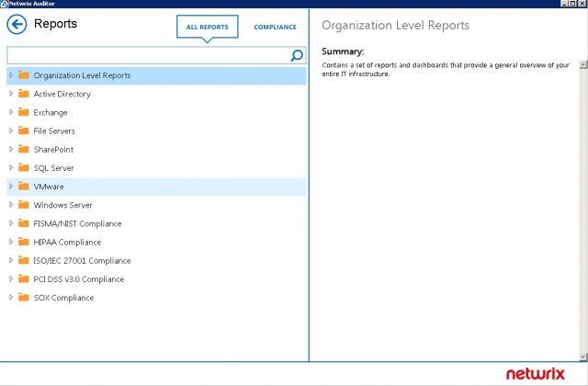Expand the Active Directory node
The height and width of the screenshot is (386, 588).
(x=11, y=94)
